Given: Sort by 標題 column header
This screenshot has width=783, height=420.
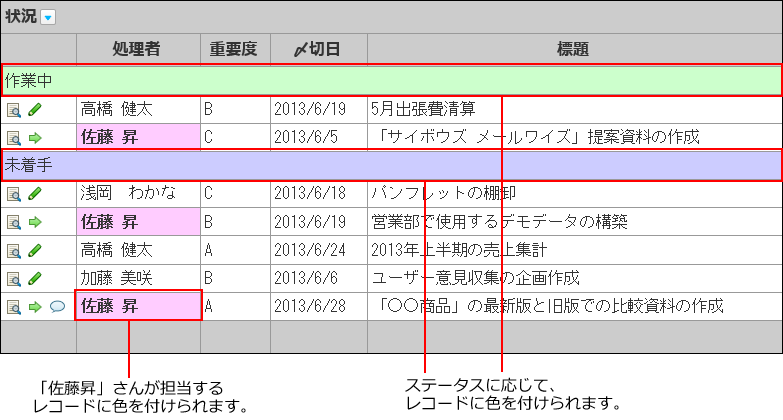Looking at the screenshot, I should (x=573, y=49).
